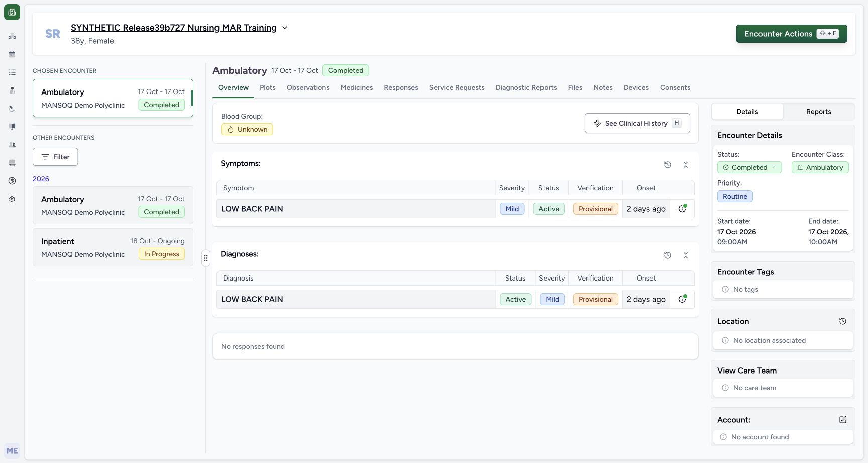
Task: View Diagnoses history clock icon
Action: 668,255
